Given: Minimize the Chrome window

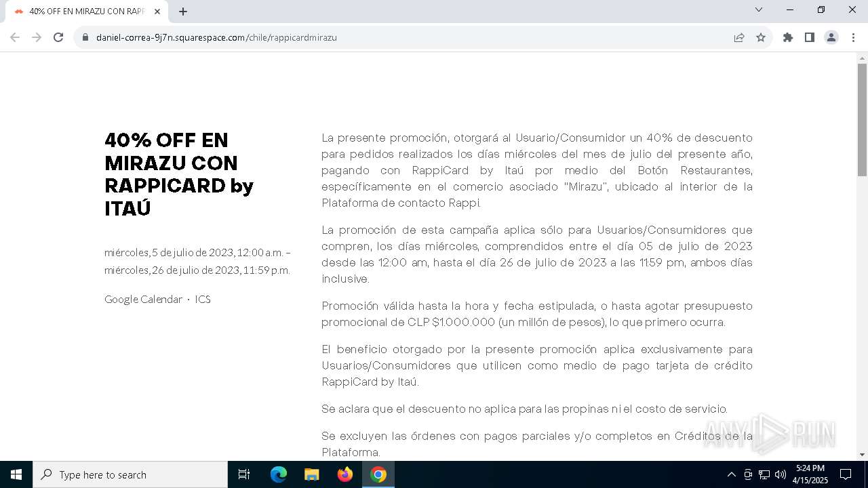Looking at the screenshot, I should click(790, 9).
